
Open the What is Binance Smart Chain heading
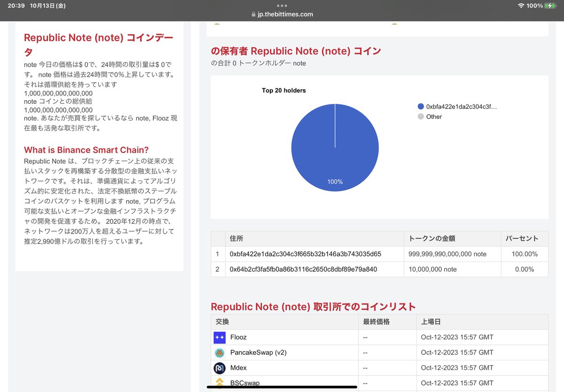[x=86, y=149]
